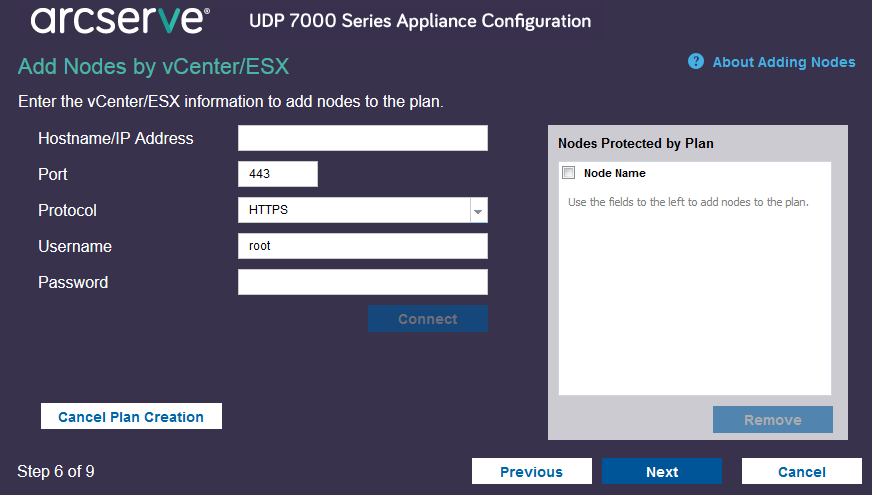Click the arcserve logo
The image size is (872, 495).
point(120,20)
